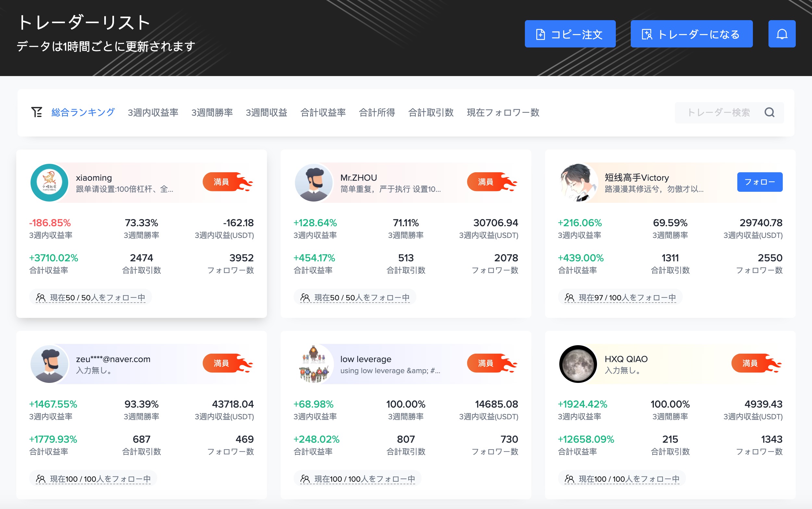Open xiaoming's round avatar image
Image resolution: width=812 pixels, height=509 pixels.
[x=49, y=183]
